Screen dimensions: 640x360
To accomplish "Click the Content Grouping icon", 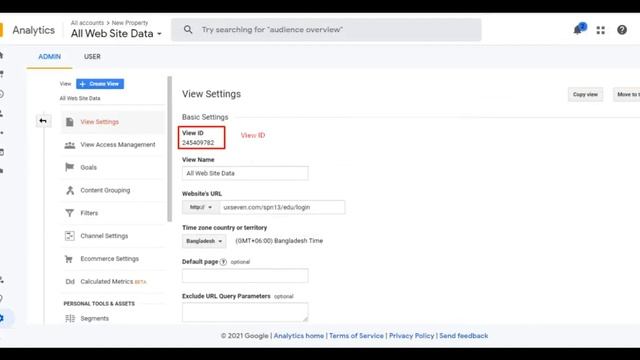I will tap(70, 190).
